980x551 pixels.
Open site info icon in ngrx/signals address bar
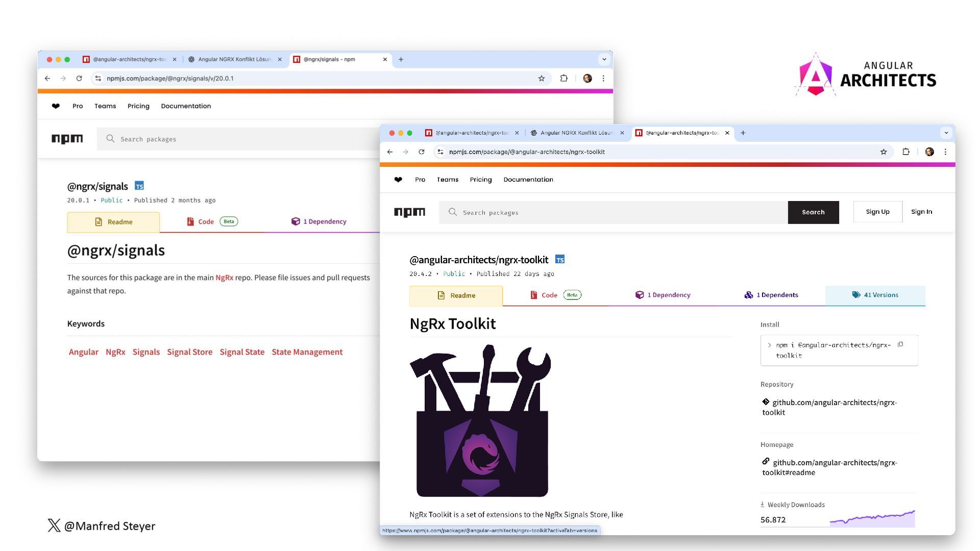pos(98,79)
